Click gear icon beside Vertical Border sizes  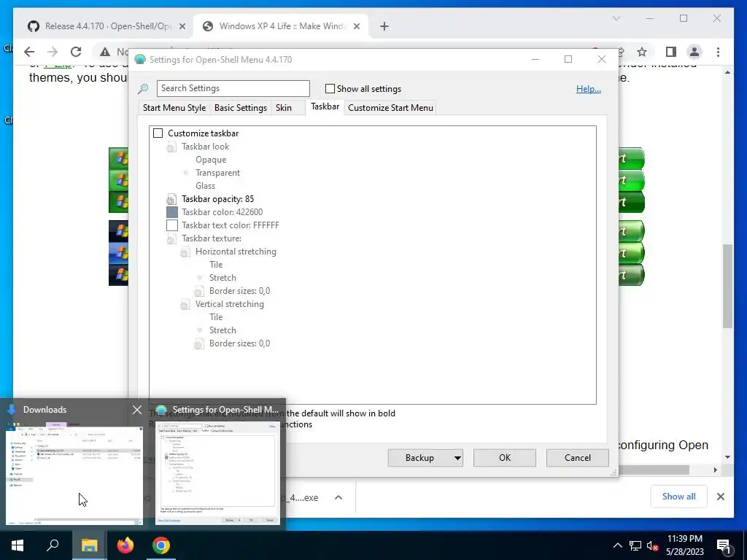(198, 344)
